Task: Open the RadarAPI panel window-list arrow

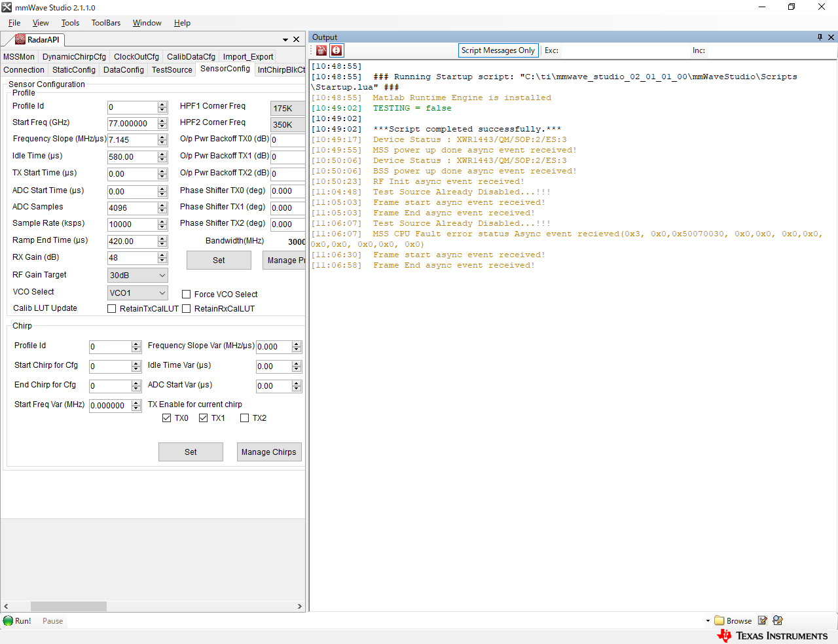Action: 285,40
